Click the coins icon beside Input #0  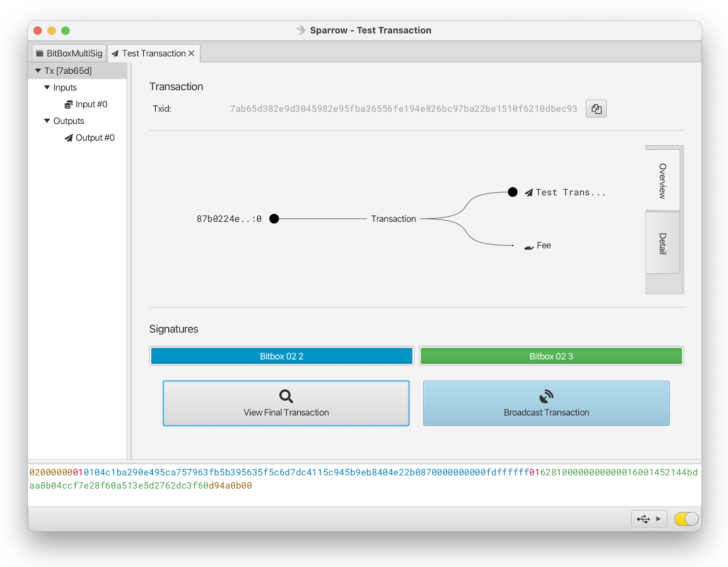pos(68,104)
